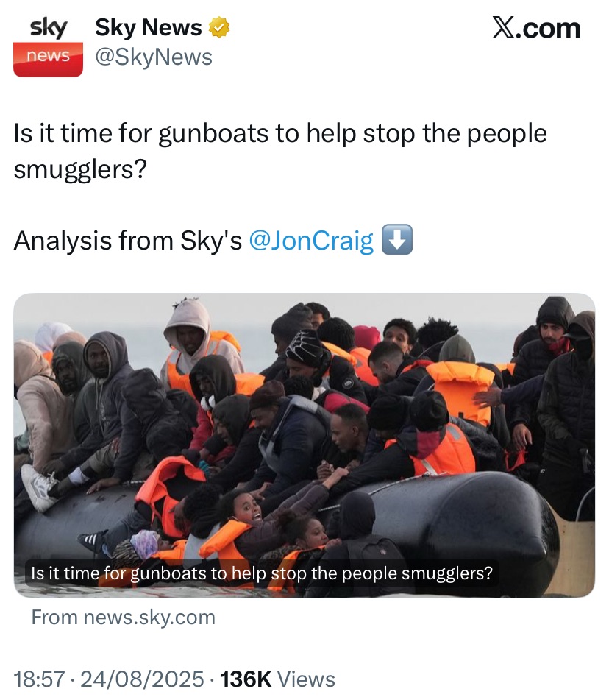
Task: Open the @SkyNews handle
Action: [154, 57]
